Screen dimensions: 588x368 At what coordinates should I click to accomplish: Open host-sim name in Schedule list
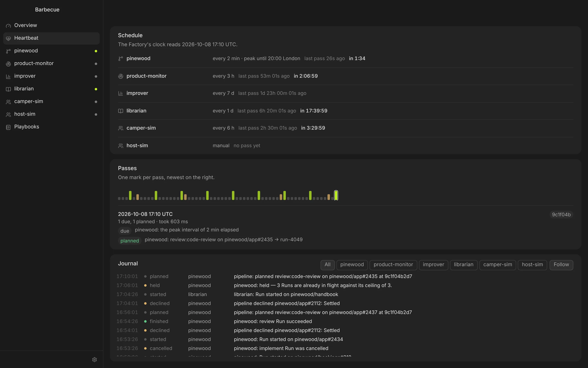tap(137, 146)
